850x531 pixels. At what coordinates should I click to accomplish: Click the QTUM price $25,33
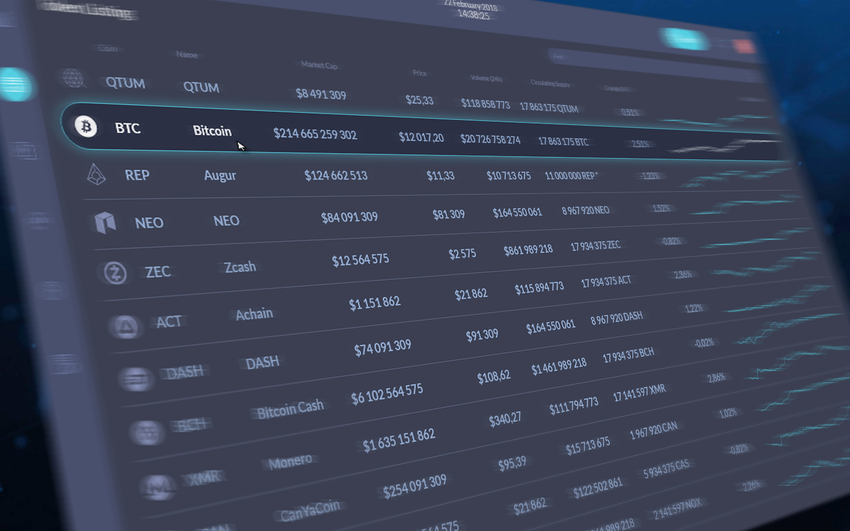click(x=419, y=100)
